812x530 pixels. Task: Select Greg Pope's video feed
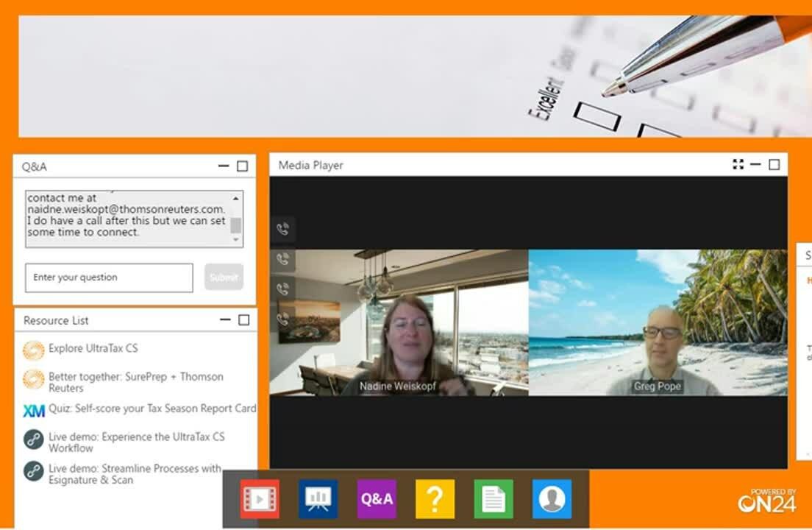pos(658,322)
